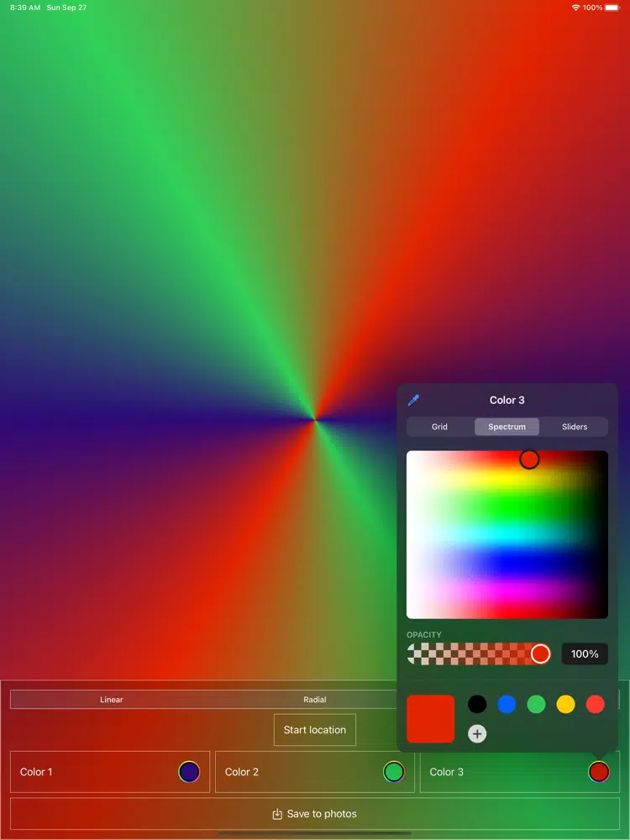Tap the Start location button
Screen dimensions: 630x840
pos(315,730)
